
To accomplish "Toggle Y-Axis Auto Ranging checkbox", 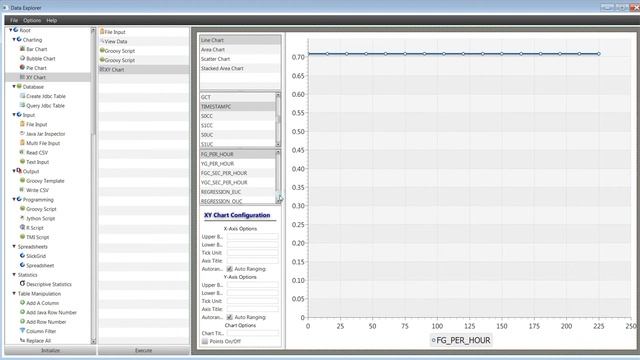I will (x=229, y=317).
